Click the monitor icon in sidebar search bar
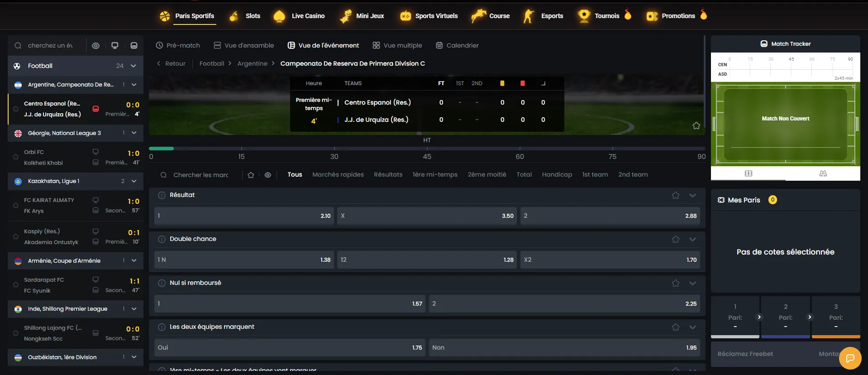This screenshot has height=375, width=868. tap(115, 46)
